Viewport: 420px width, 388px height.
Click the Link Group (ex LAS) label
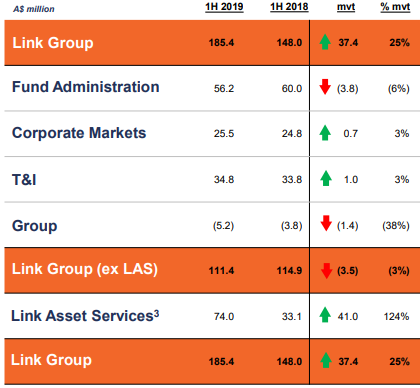point(85,269)
